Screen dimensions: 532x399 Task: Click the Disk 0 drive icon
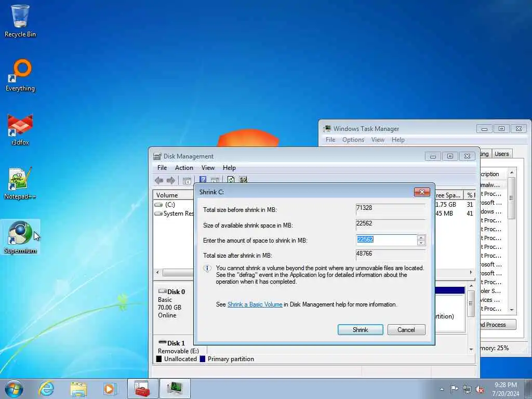tap(162, 291)
